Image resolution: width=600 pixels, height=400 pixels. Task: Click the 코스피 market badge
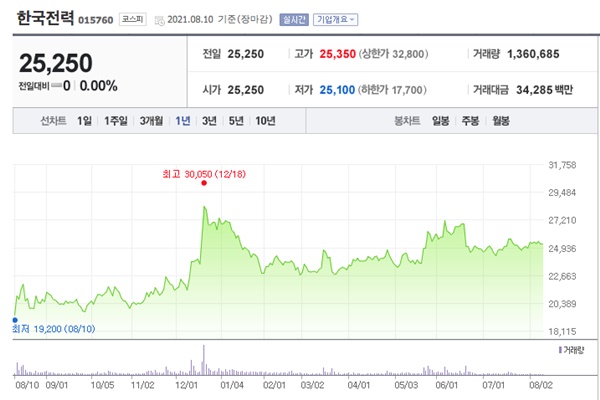133,19
